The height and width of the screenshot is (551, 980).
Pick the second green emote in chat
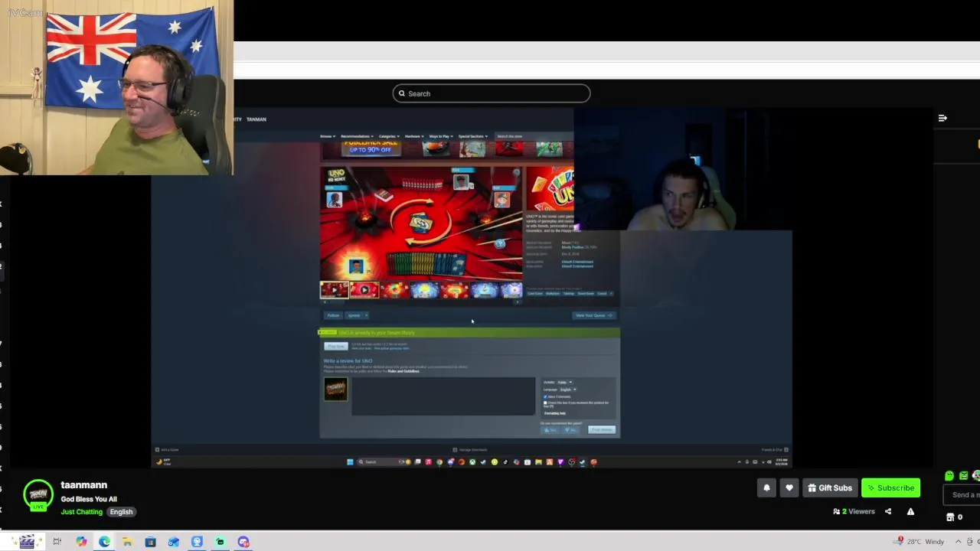964,475
